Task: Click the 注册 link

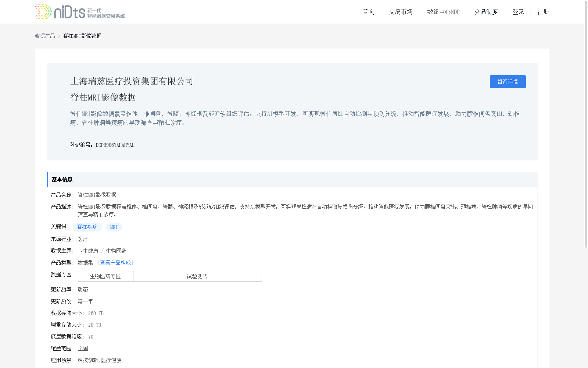Action: coord(543,12)
